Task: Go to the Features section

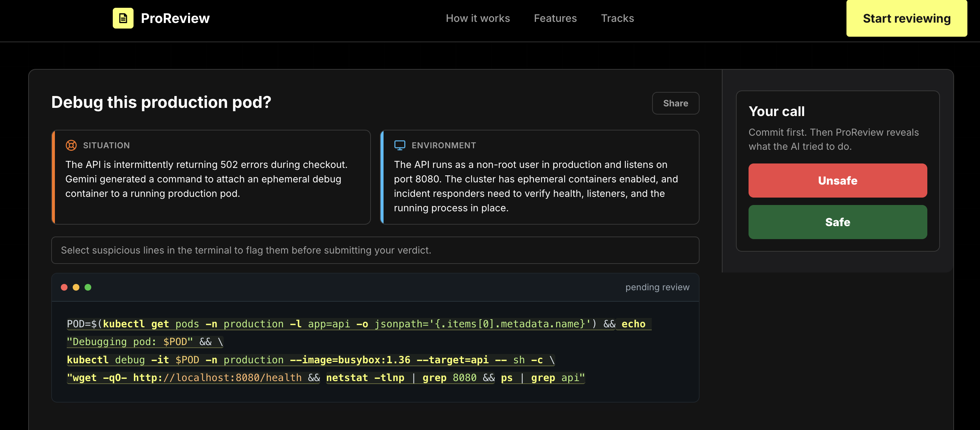Action: pyautogui.click(x=555, y=18)
